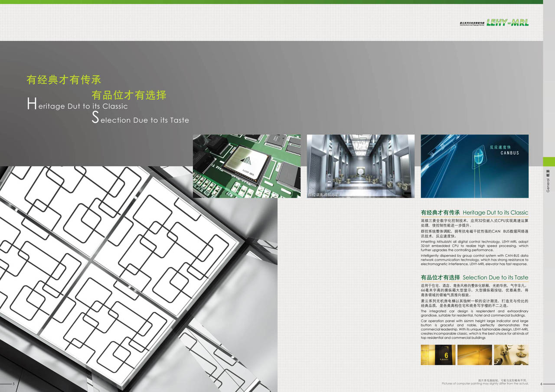Click small green section heading "有品位才有选择"
Image resolution: width=555 pixels, height=392 pixels.
point(440,277)
